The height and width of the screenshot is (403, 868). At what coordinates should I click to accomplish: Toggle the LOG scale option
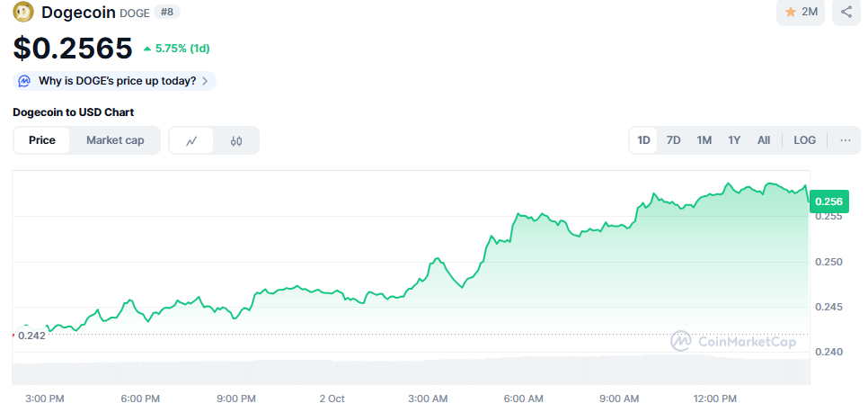[804, 140]
